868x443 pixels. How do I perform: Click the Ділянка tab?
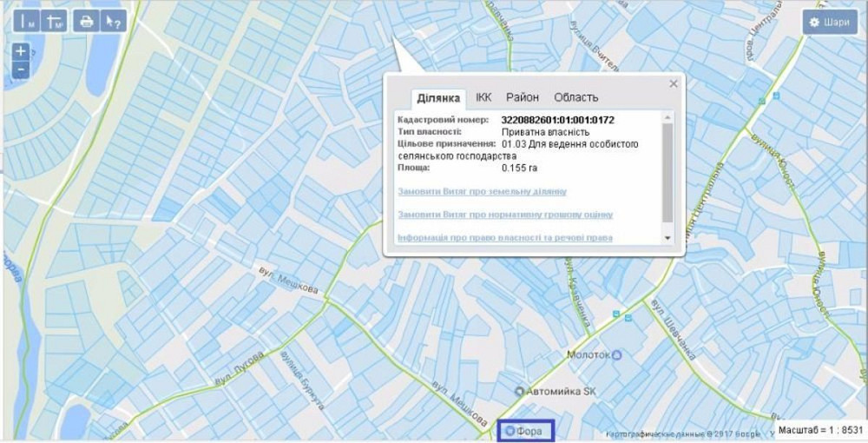pyautogui.click(x=437, y=97)
